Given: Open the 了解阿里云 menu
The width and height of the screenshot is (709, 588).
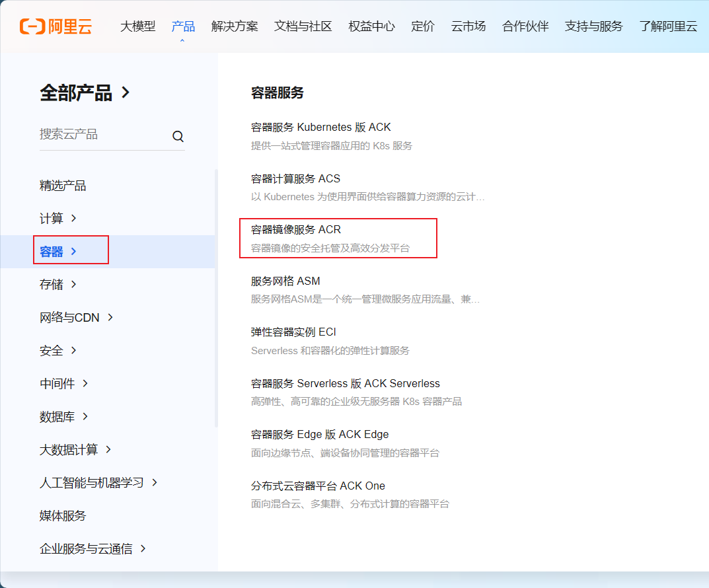Looking at the screenshot, I should 668,26.
